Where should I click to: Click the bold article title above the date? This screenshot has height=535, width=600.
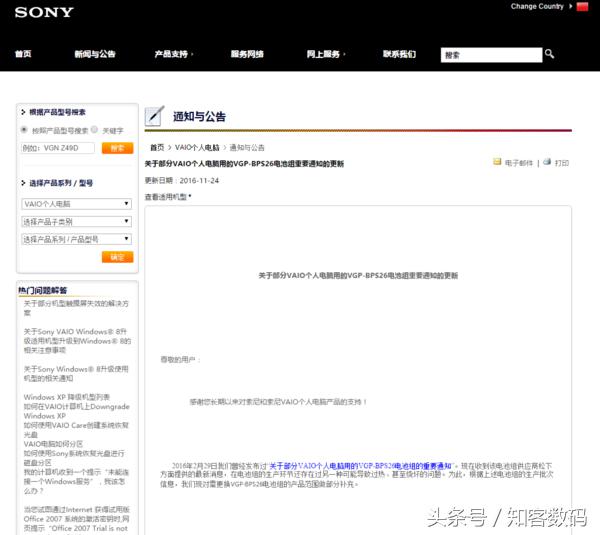(x=244, y=164)
